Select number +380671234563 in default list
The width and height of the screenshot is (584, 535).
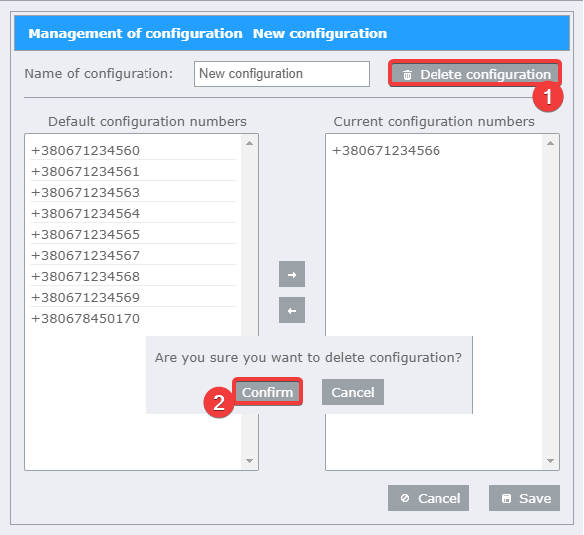[133, 192]
